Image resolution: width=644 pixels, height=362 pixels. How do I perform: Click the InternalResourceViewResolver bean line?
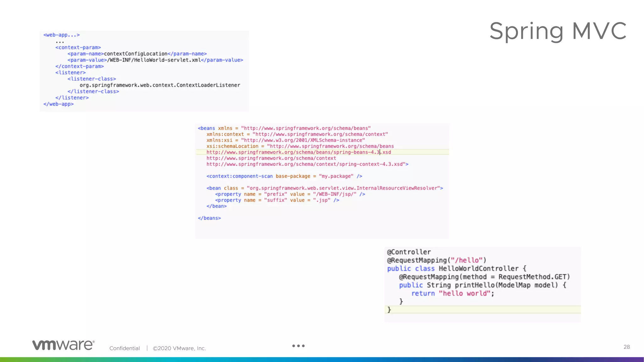point(325,188)
